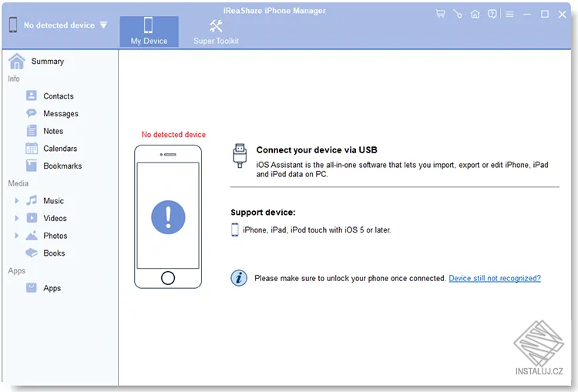Click the 'Connect your device via USB' heading
Image resolution: width=578 pixels, height=392 pixels.
click(317, 150)
